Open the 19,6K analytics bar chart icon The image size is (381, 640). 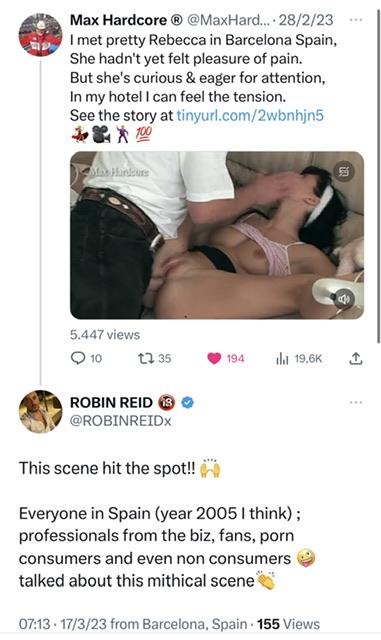tap(282, 358)
